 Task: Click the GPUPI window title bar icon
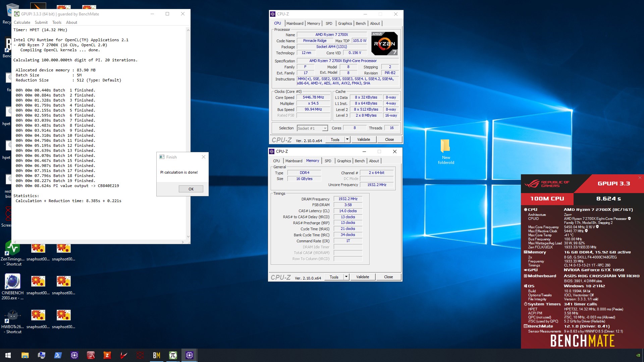[x=17, y=14]
